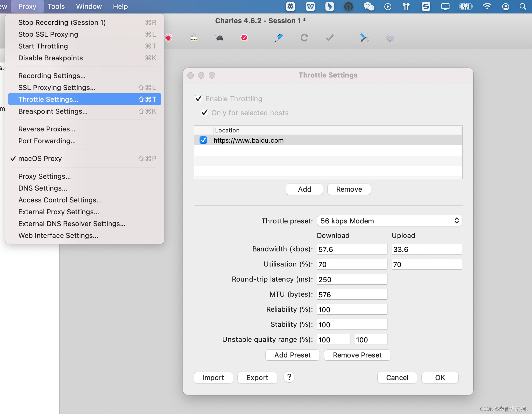Click the breakpoints red hexagon icon
This screenshot has width=532, height=414.
point(244,38)
